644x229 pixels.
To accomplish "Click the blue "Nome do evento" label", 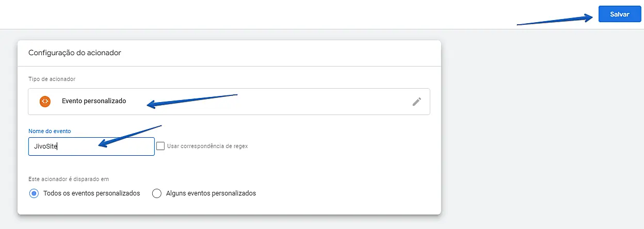I will point(50,131).
